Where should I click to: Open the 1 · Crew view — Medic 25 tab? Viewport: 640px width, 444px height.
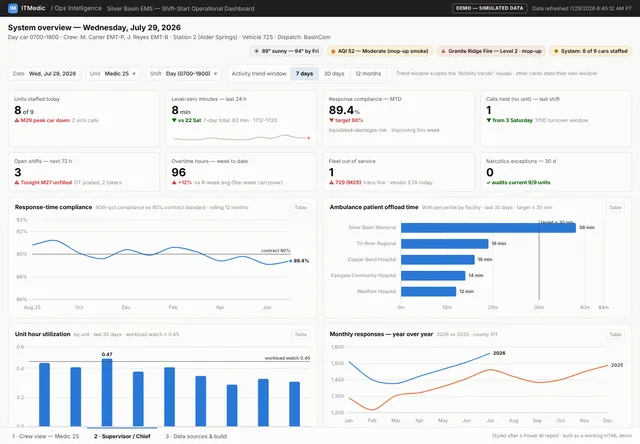pos(45,436)
